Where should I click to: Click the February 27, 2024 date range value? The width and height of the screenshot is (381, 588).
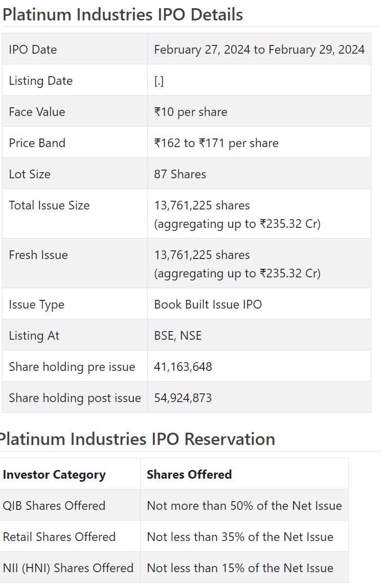pos(259,50)
